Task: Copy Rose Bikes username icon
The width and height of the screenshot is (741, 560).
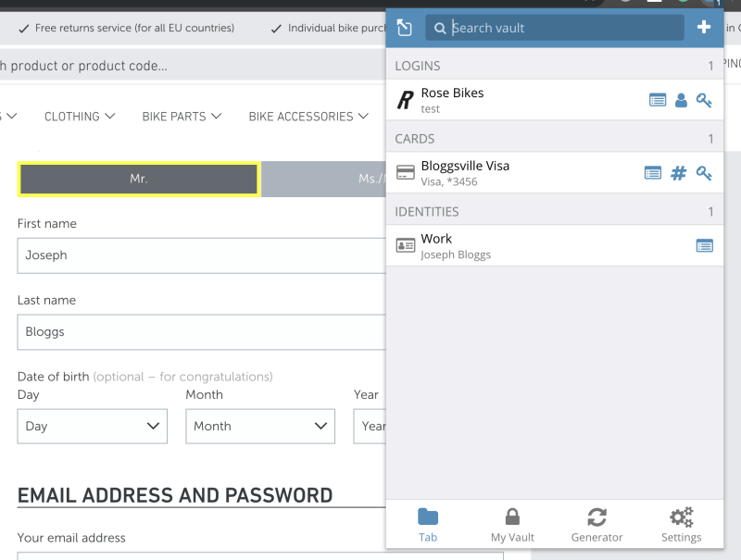Action: pos(681,100)
